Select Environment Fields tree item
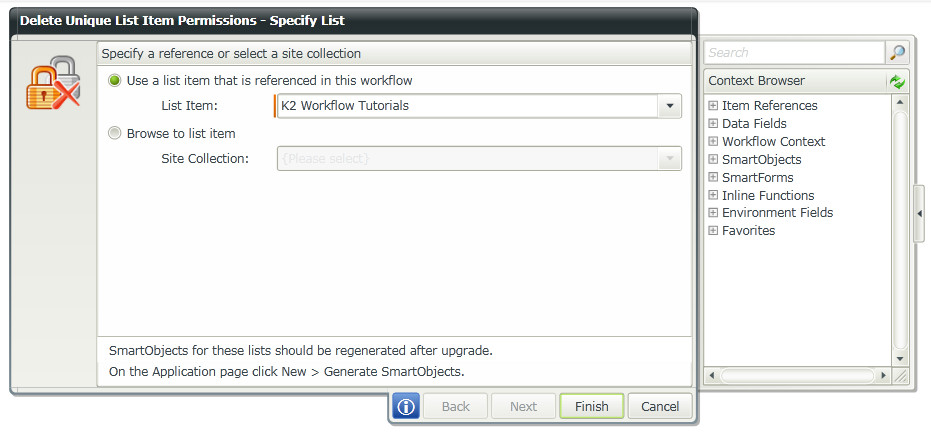 click(x=777, y=213)
